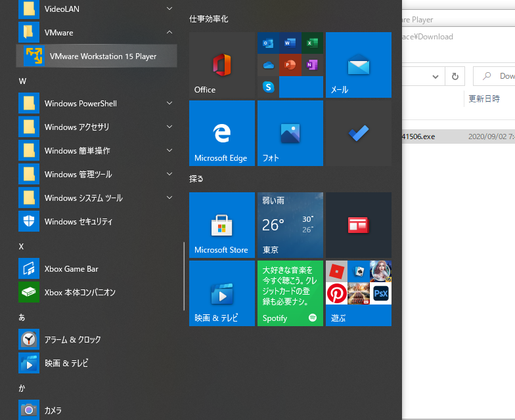This screenshot has width=515, height=420.
Task: Jump to the か section header
Action: tap(22, 388)
